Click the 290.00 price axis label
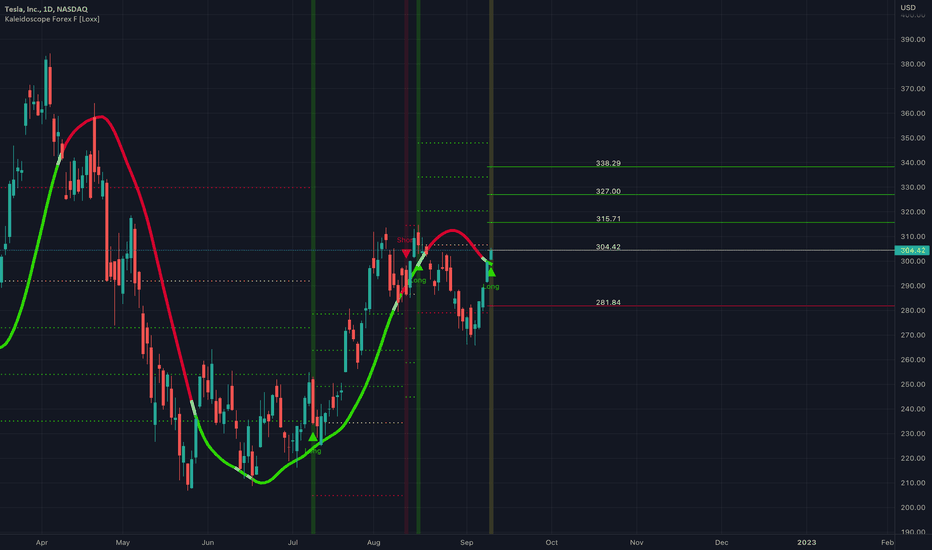This screenshot has width=932, height=550. [x=913, y=286]
